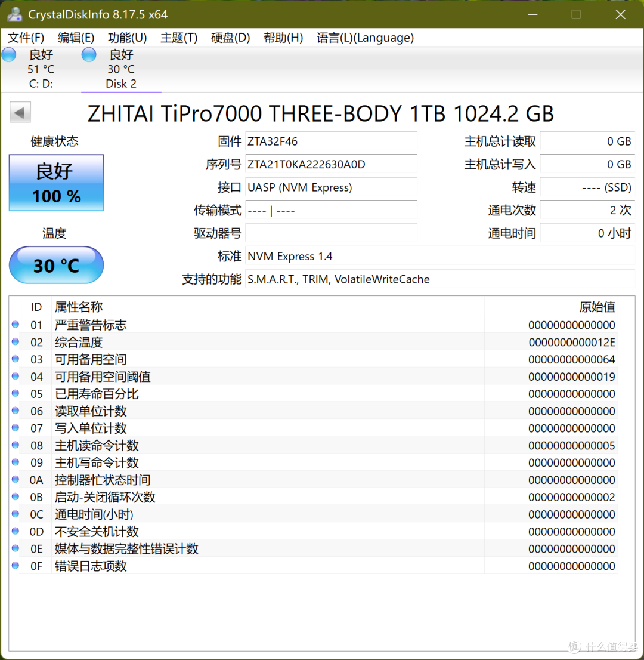Click the blue health dot above Disk 2
The width and height of the screenshot is (644, 660).
[x=88, y=54]
